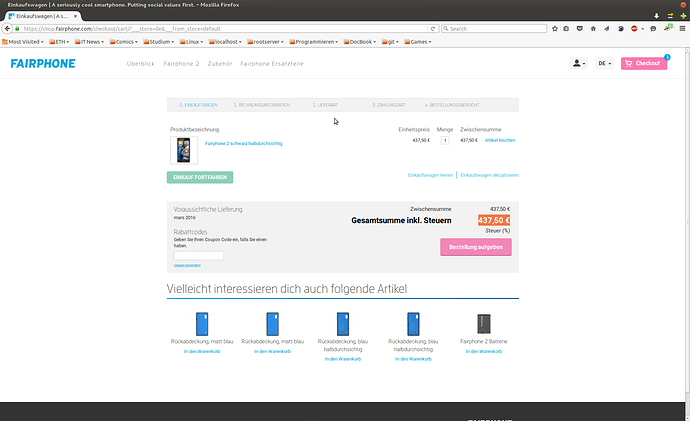This screenshot has height=421, width=690.
Task: Click the Fairphone logo
Action: [x=43, y=63]
